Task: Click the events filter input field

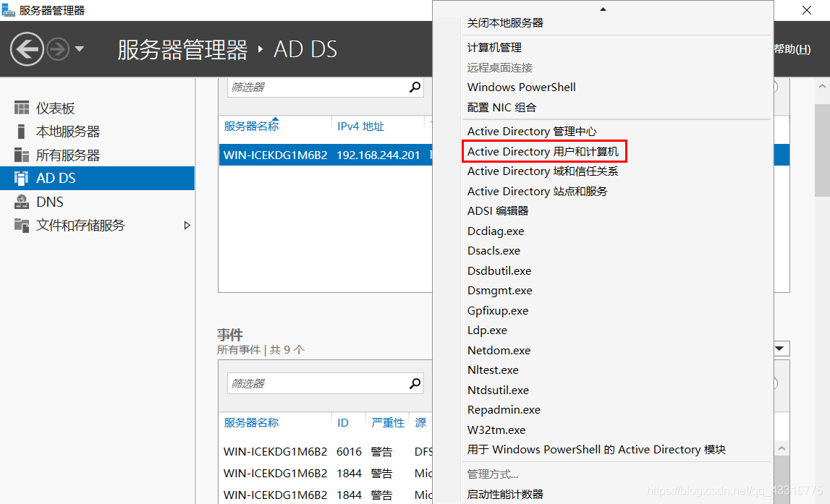Action: [x=318, y=383]
